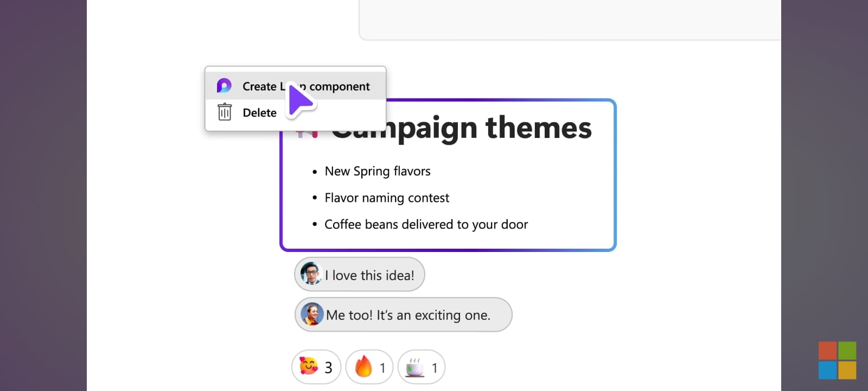Toggle the heart-face reaction showing count 3

pos(316,367)
